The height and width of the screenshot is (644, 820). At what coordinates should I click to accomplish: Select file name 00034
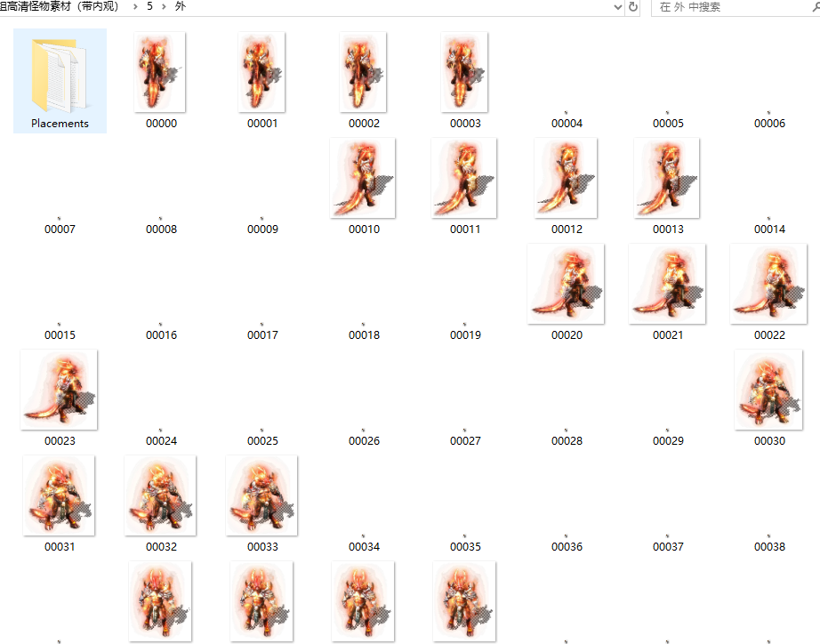tap(364, 546)
